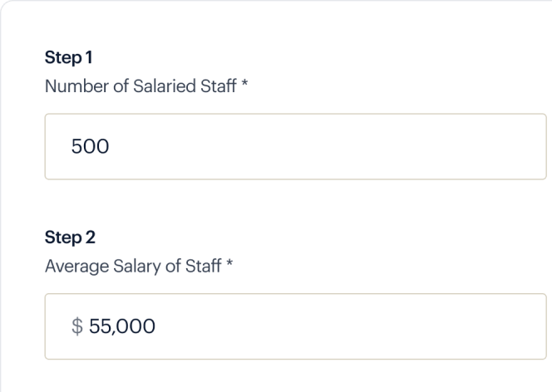
Task: Click the asterisk after Average Salary label
Action: tap(229, 263)
